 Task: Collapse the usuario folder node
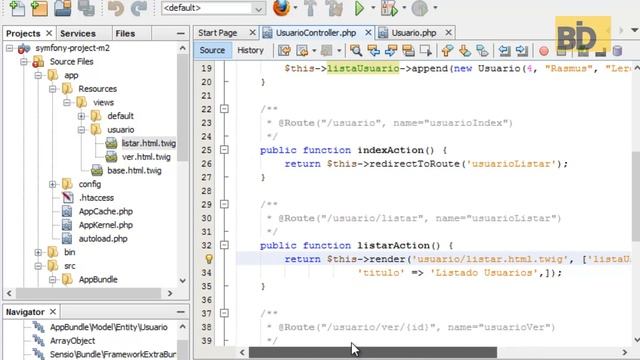[81, 130]
